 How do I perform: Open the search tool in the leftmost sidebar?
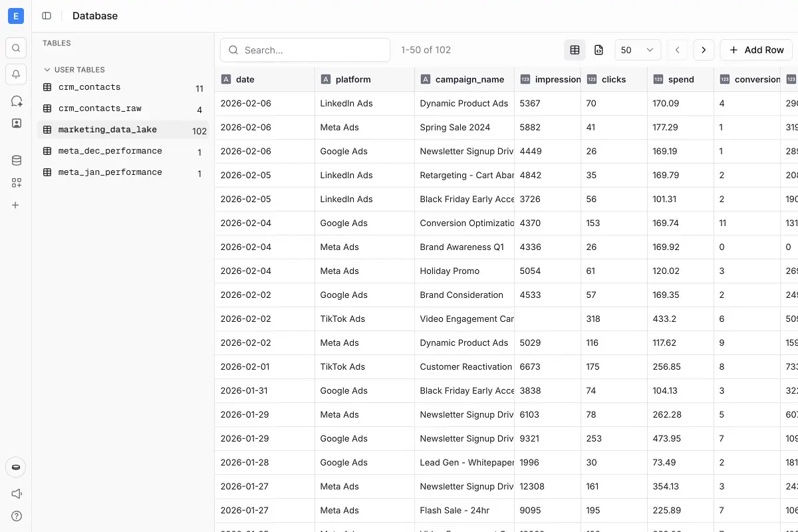point(15,47)
